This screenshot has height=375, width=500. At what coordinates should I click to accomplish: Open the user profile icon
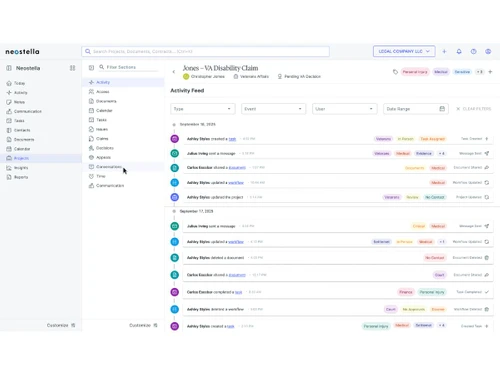488,51
